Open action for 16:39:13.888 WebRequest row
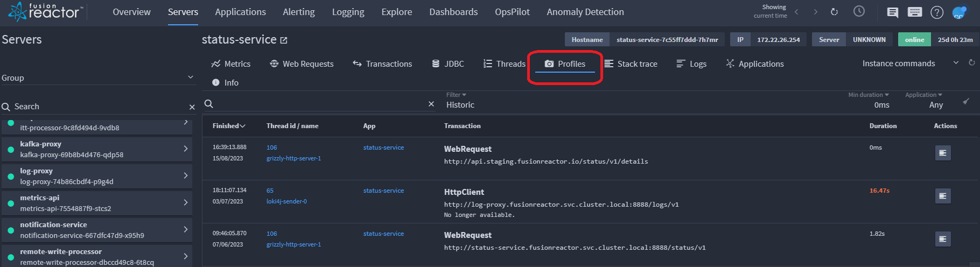The height and width of the screenshot is (267, 980). coord(943,153)
